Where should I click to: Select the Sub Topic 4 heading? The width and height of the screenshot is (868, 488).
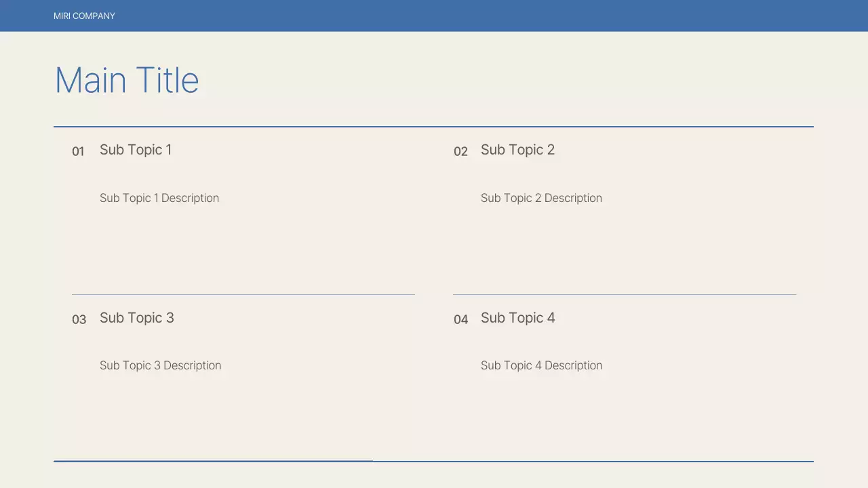click(x=518, y=318)
